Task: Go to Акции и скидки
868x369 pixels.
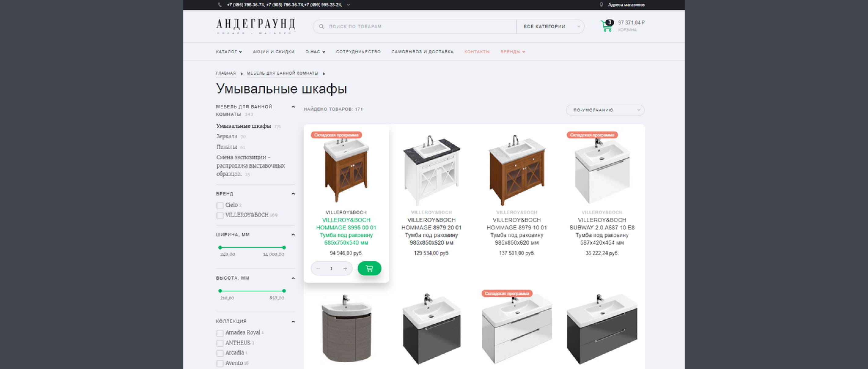Action: [x=273, y=52]
